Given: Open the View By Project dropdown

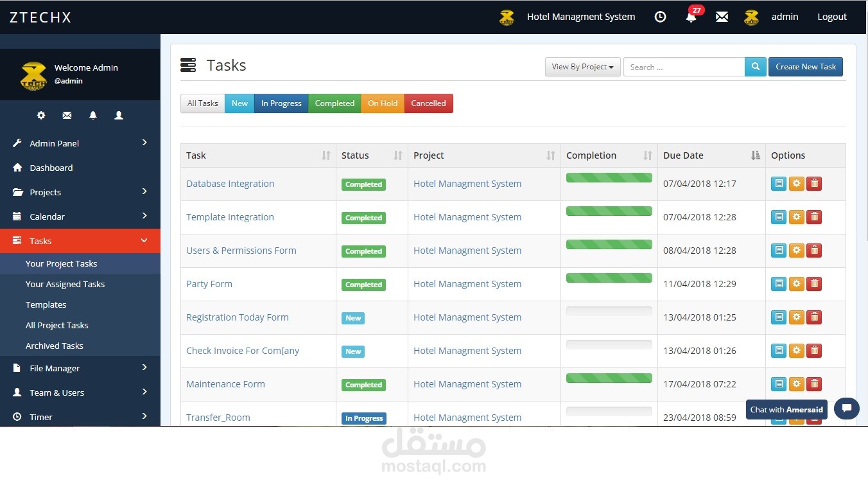Looking at the screenshot, I should (583, 67).
